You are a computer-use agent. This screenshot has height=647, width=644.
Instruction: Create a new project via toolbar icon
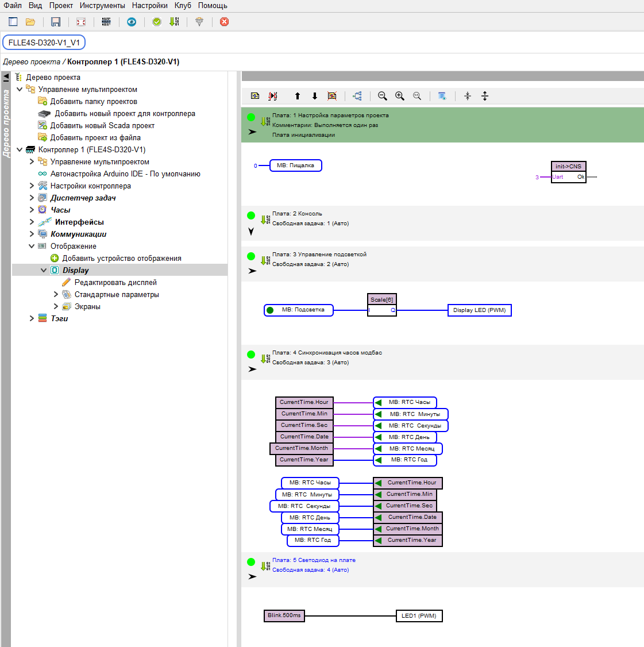tap(13, 22)
